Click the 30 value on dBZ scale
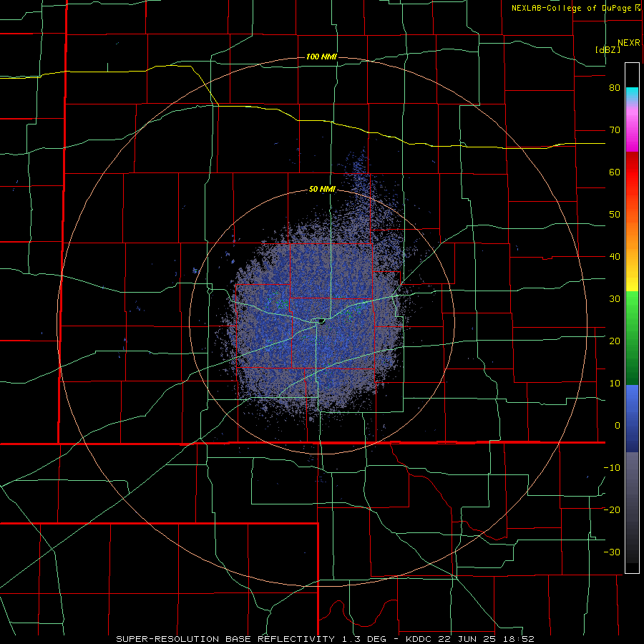Screen dimensions: 644x644 pyautogui.click(x=615, y=298)
